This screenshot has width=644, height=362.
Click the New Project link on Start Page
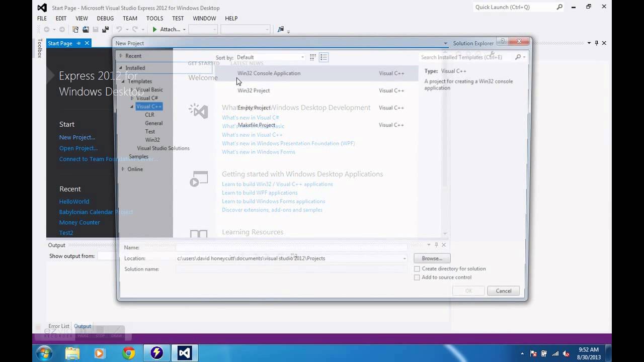[77, 137]
